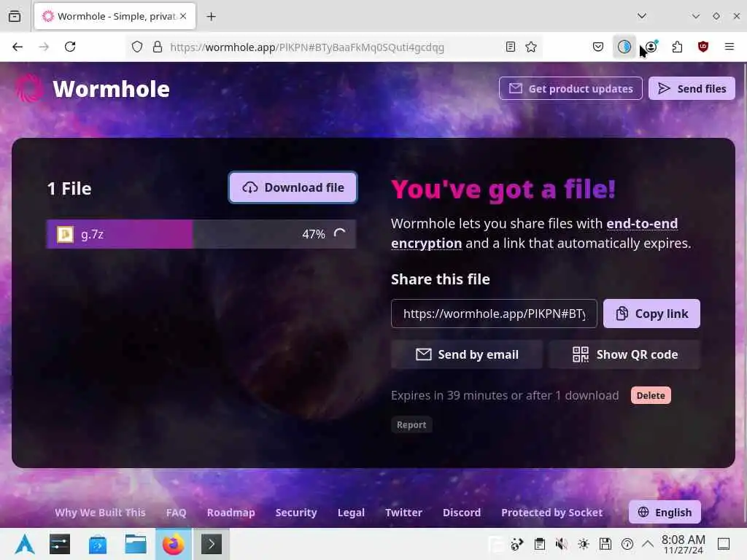Viewport: 747px width, 560px height.
Task: Click Send by email button
Action: [x=466, y=355]
